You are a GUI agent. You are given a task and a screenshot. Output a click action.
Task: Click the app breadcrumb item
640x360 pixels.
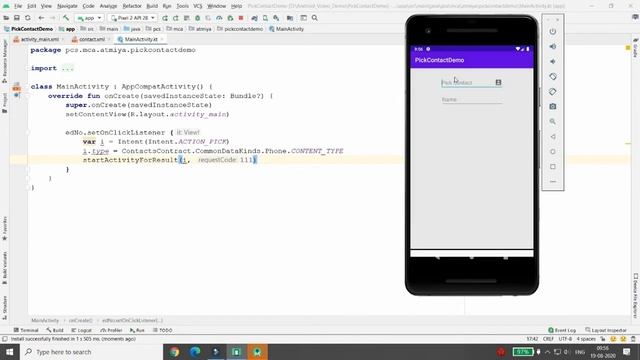point(67,29)
